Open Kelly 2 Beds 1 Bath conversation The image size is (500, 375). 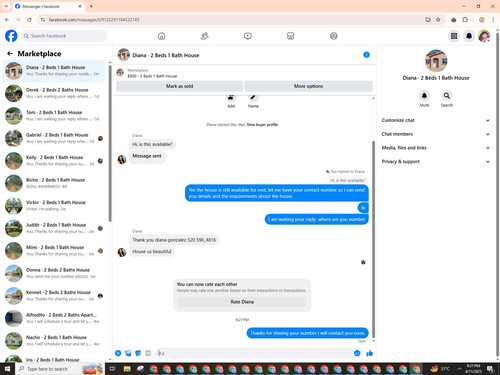coord(54,161)
